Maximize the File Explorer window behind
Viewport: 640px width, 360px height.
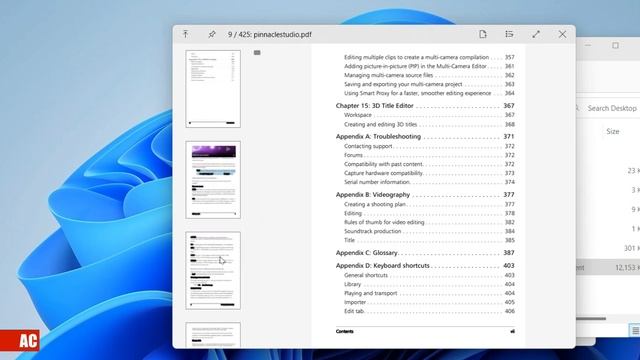pyautogui.click(x=616, y=45)
